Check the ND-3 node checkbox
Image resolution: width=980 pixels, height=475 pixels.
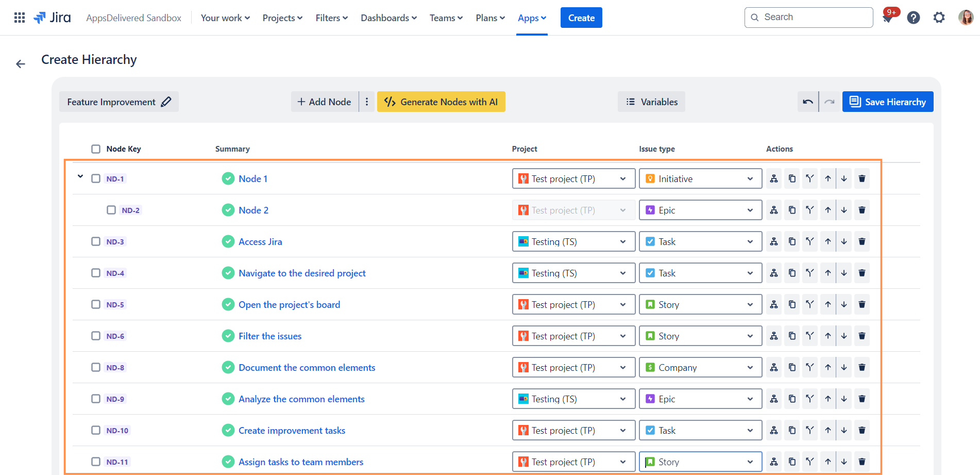(x=96, y=242)
